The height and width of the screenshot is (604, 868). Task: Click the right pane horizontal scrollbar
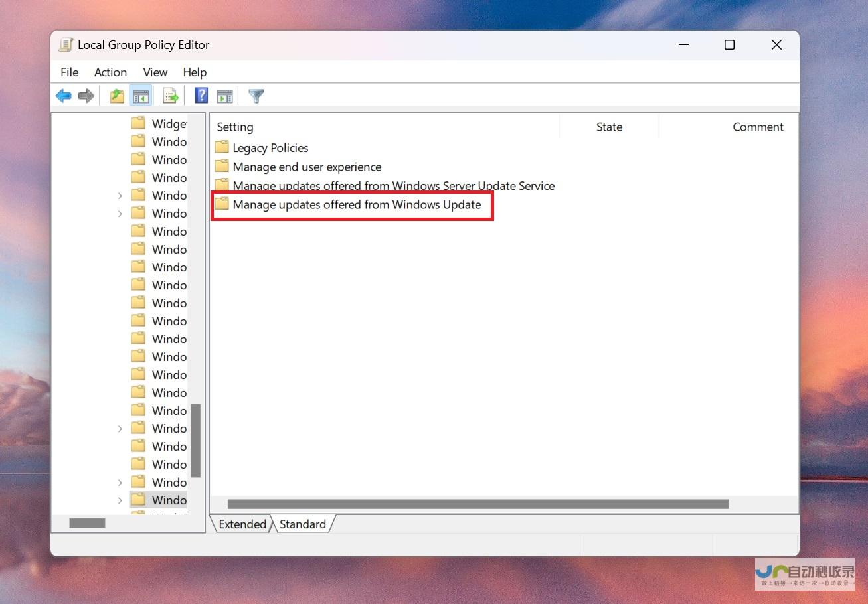478,504
